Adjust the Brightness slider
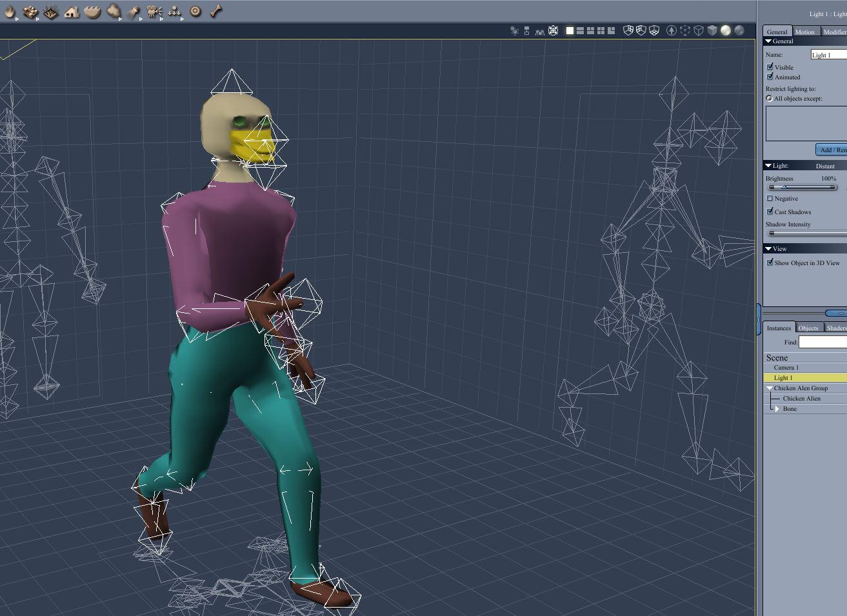This screenshot has height=616, width=847. point(802,187)
